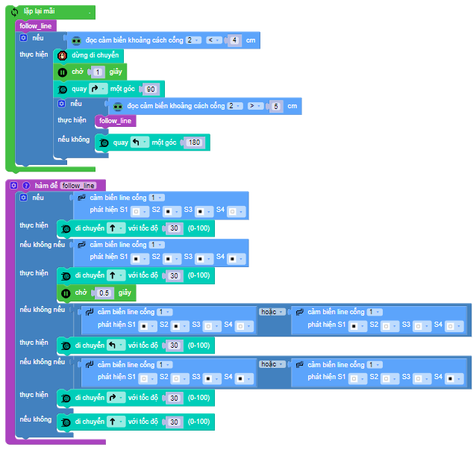This screenshot has height=450, width=476.
Task: Open turn-left direction dropdown on 'quay' 180 block
Action: pos(140,142)
